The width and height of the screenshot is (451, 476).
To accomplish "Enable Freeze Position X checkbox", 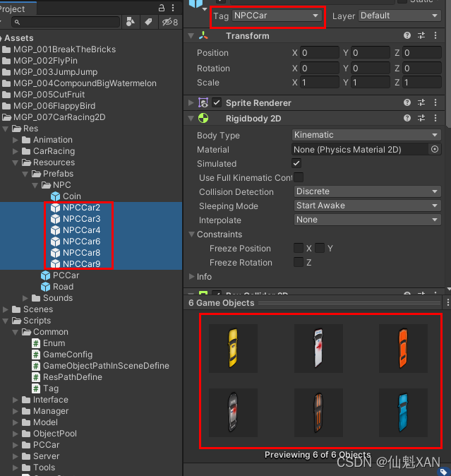I will 299,248.
